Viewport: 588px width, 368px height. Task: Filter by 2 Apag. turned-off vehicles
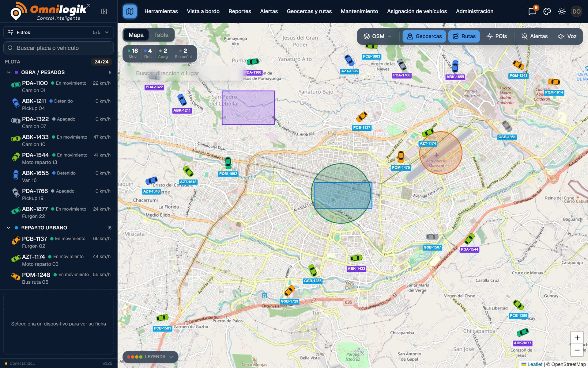point(163,53)
